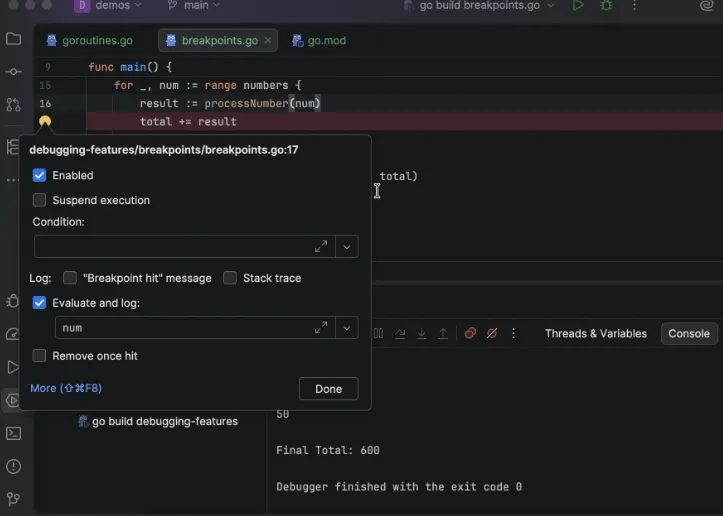Viewport: 723px width, 516px height.
Task: Pause the program in debug toolbar
Action: (379, 333)
